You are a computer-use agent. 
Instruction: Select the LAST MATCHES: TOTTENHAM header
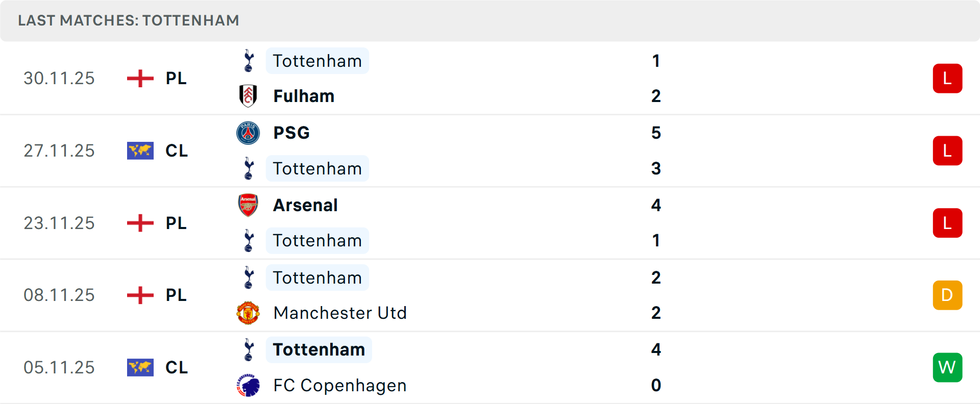pos(128,20)
